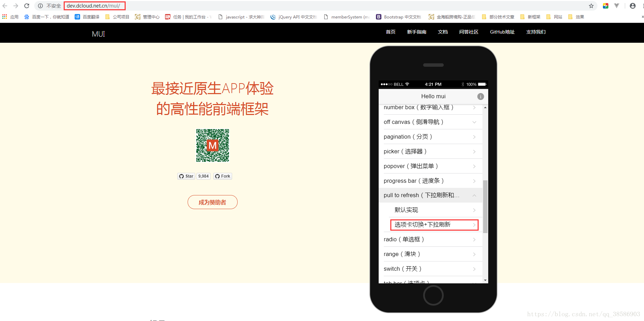
Task: Open the popover (弹出菜单) item
Action: [x=430, y=166]
